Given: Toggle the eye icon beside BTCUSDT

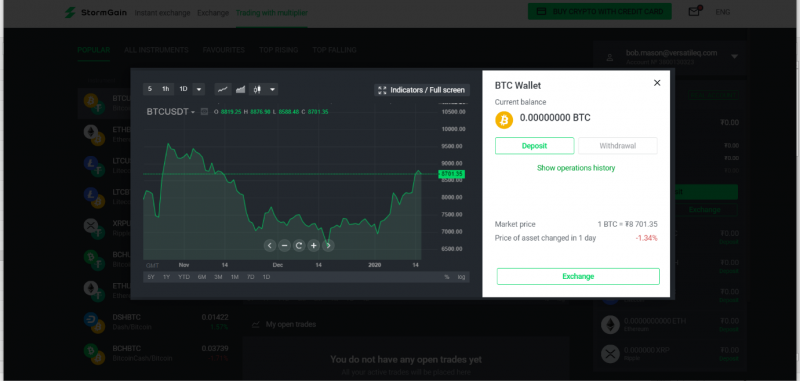Looking at the screenshot, I should click(205, 112).
